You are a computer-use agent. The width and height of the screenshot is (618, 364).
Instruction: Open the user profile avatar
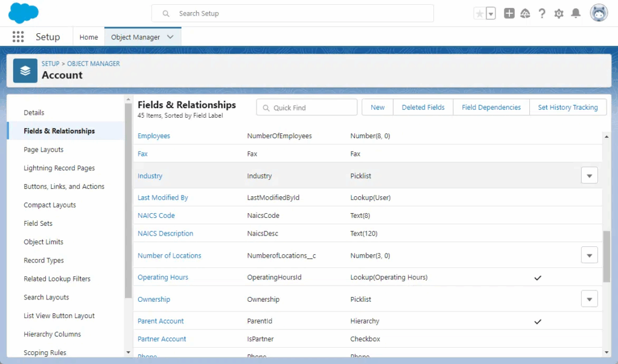pos(599,13)
